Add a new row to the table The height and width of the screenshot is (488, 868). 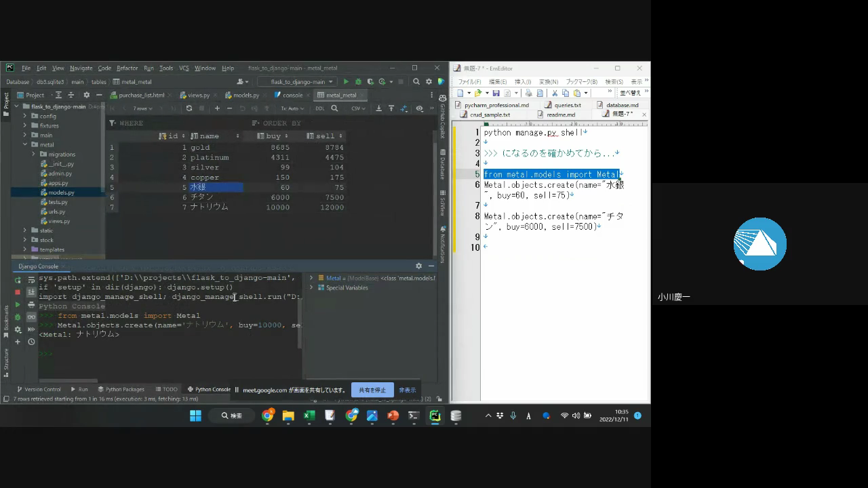217,108
